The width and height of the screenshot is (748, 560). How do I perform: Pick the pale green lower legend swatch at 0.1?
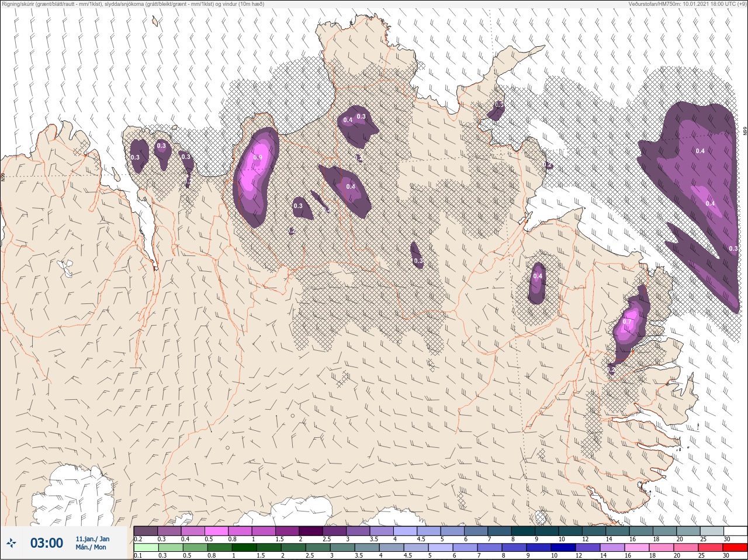tap(146, 547)
